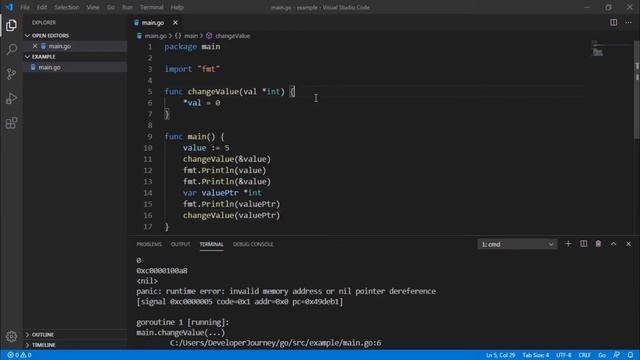Click the editor vertical scrollbar
640x360 pixels.
point(637,90)
